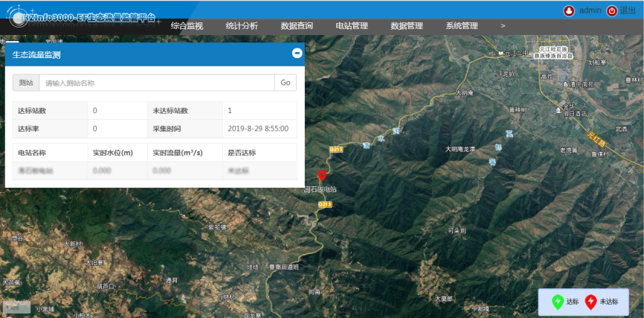Viewport: 644px width, 318px height.
Task: Click the admin username text
Action: pos(590,10)
